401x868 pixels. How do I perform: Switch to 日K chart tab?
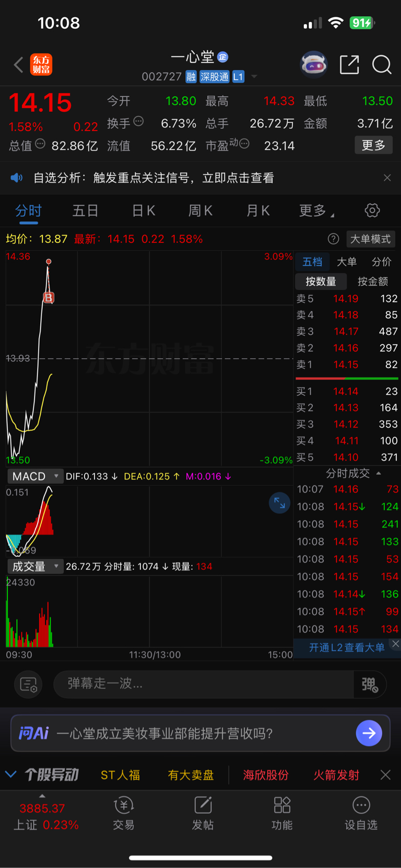point(144,210)
